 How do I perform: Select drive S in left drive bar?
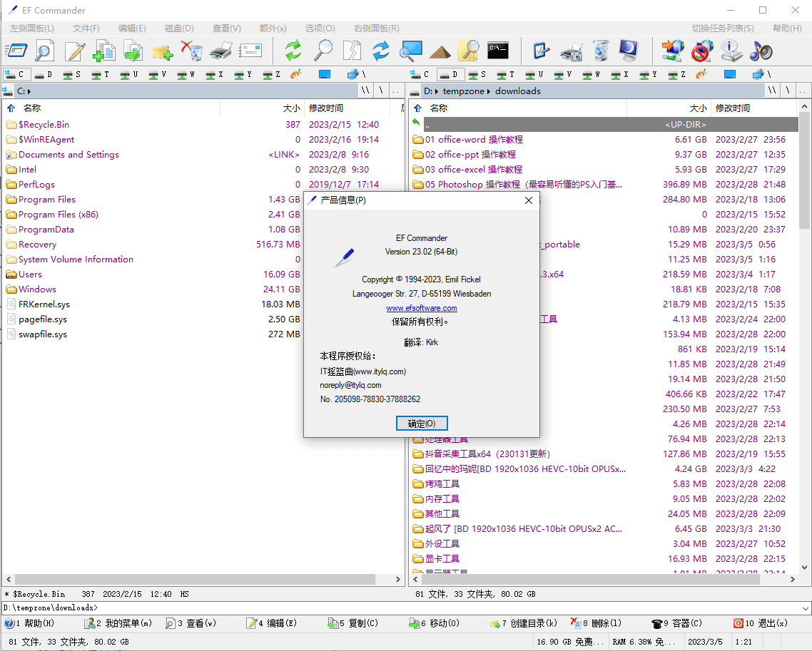tap(71, 74)
